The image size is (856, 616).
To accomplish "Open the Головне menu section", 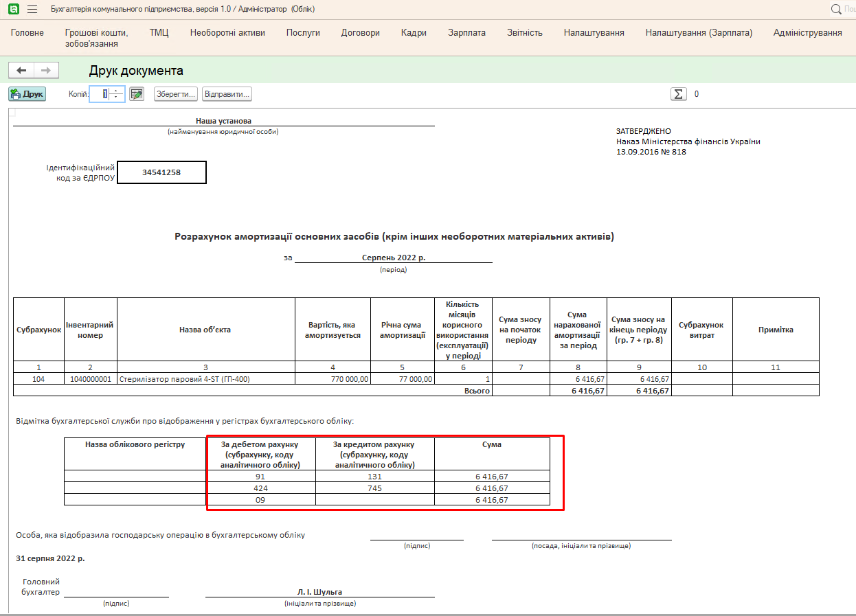I will [27, 33].
